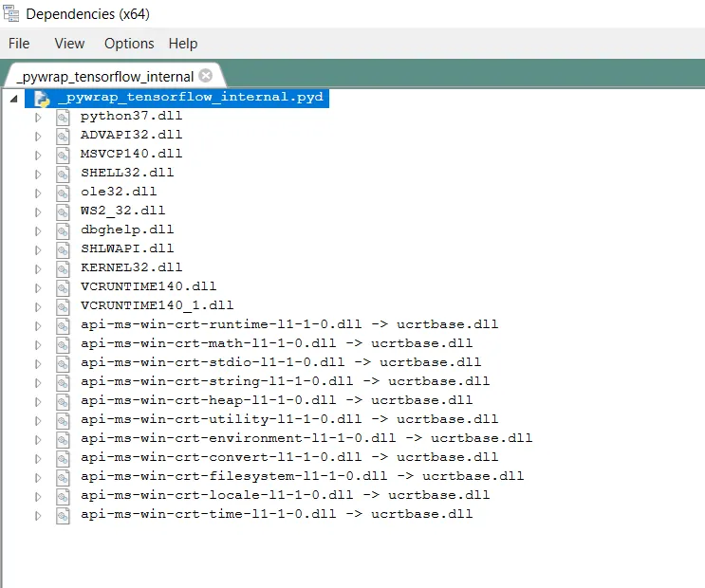
Task: Select the api-ms-win-crt-time-l1-1-0.dll row
Action: click(x=276, y=515)
